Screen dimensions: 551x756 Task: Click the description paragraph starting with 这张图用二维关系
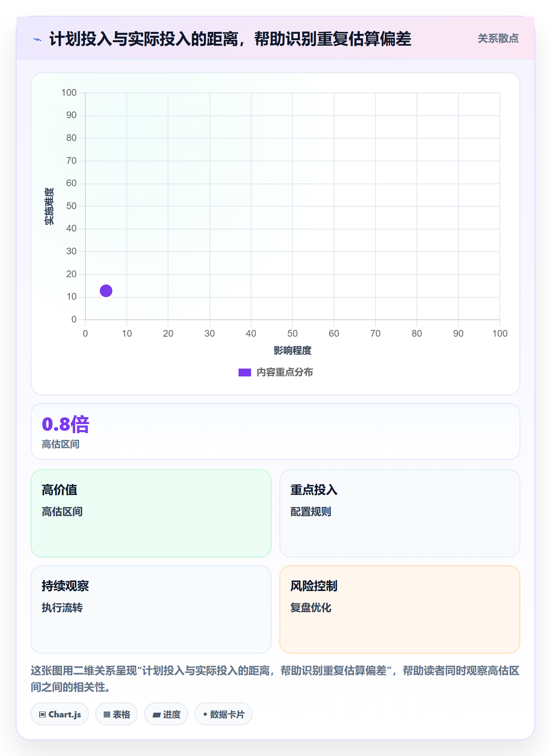(x=275, y=679)
